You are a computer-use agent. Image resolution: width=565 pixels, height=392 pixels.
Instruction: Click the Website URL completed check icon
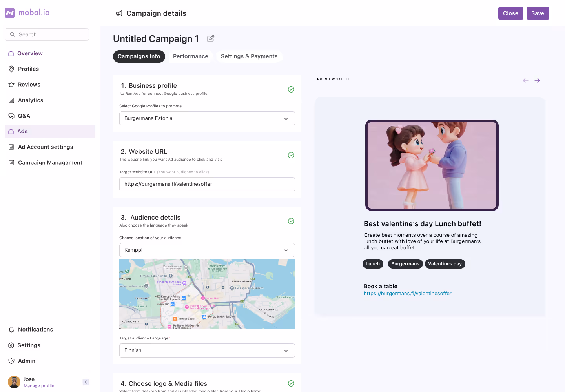click(x=291, y=155)
